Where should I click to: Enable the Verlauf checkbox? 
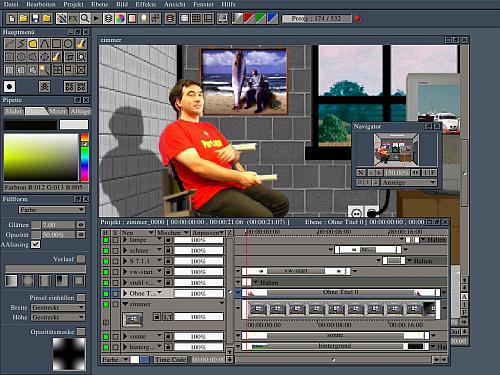click(x=81, y=259)
